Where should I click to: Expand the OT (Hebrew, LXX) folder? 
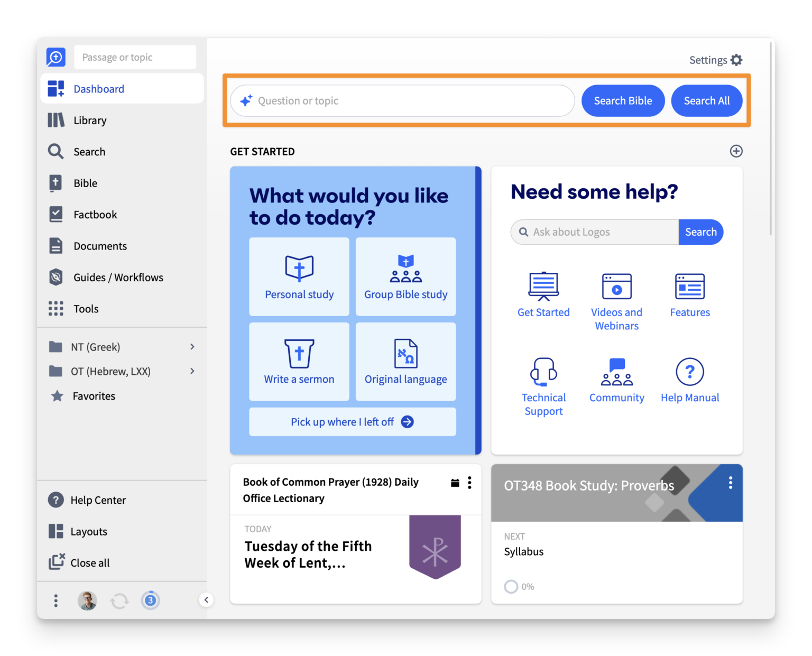coord(192,371)
